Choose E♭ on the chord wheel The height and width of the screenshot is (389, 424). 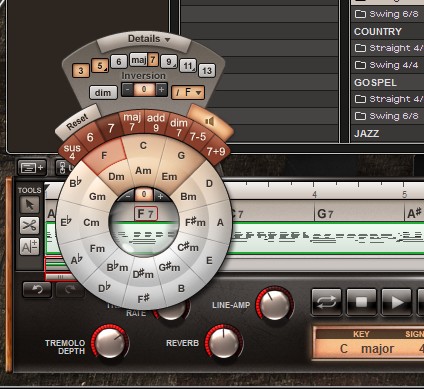(x=66, y=222)
